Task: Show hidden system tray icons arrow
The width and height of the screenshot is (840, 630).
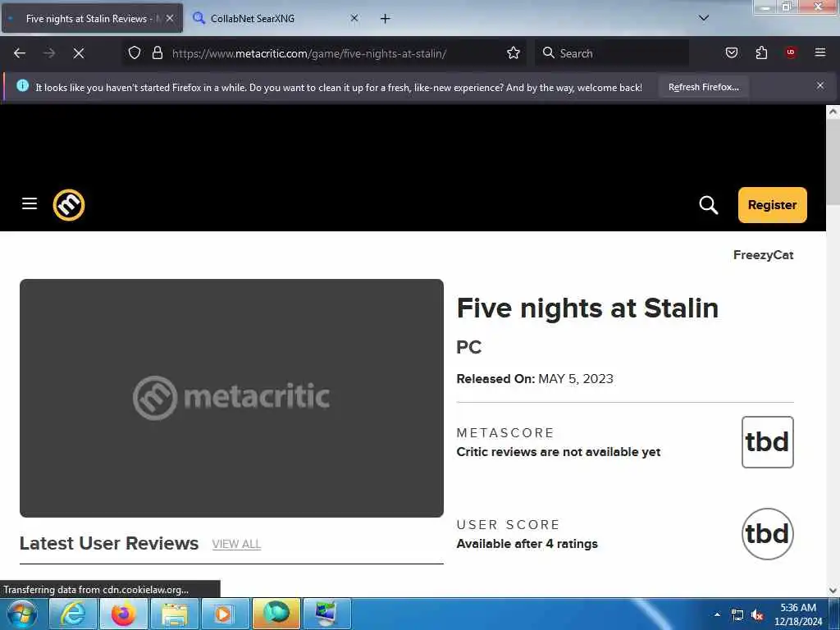Action: [717, 614]
